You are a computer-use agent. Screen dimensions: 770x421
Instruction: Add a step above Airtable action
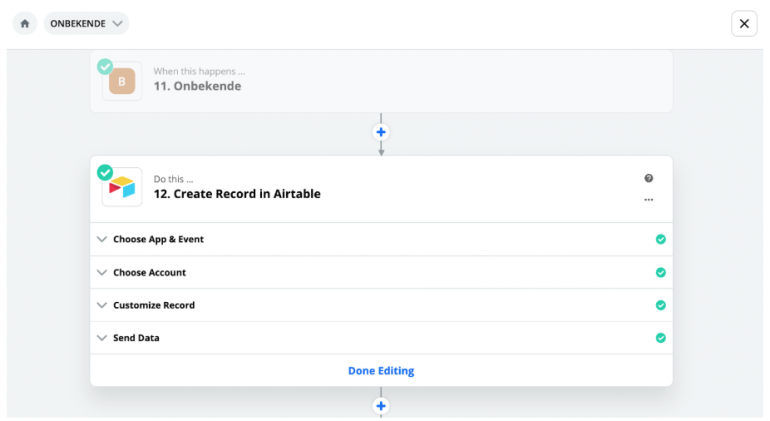tap(381, 132)
